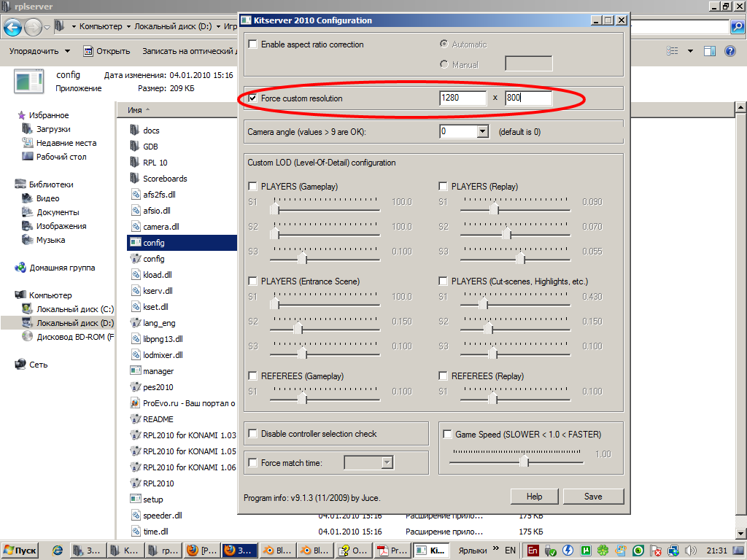Screen dimensions: 747x560
Task: Open the docs folder icon
Action: 135,130
